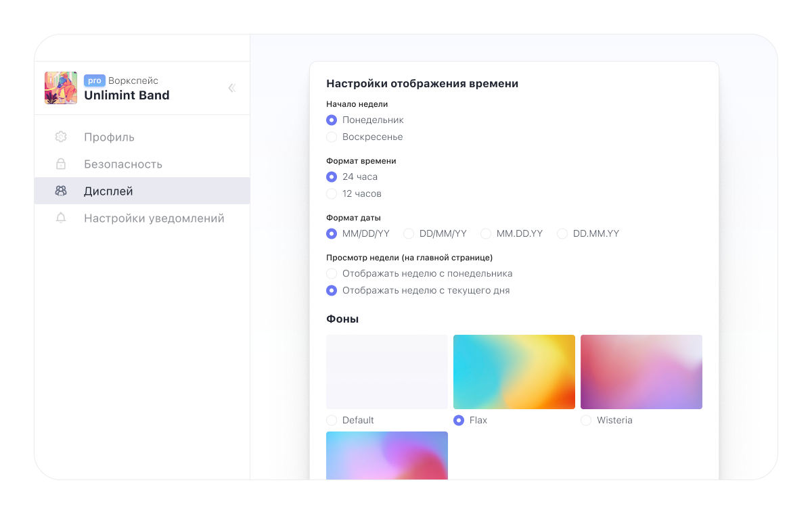Go to Настройки уведомлений
Image resolution: width=812 pixels, height=514 pixels.
tap(154, 218)
